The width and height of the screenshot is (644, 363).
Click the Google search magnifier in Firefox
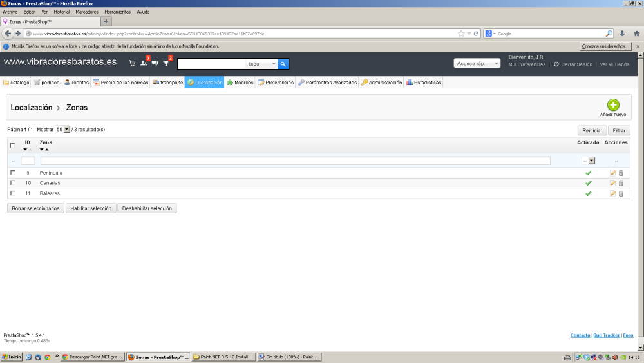[609, 34]
